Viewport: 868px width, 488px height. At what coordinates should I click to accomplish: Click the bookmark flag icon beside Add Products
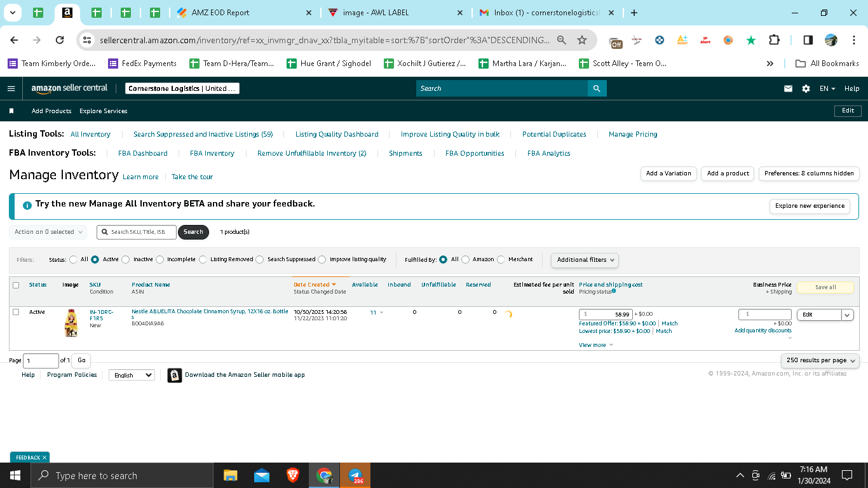[x=11, y=111]
